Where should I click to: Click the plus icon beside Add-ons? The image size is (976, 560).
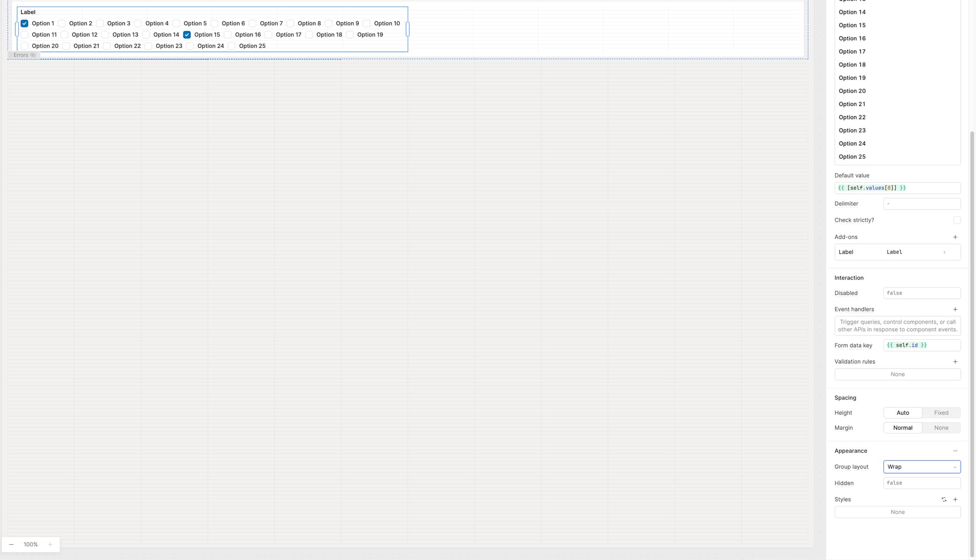955,237
